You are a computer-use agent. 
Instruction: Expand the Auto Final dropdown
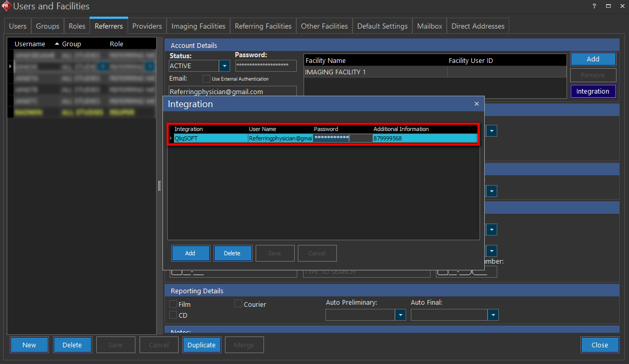(493, 315)
